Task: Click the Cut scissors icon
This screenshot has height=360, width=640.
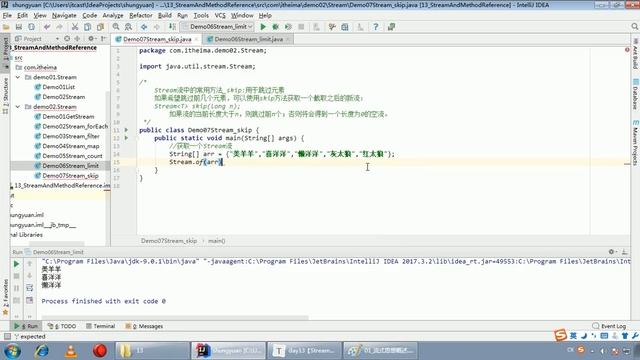Action: (x=75, y=27)
